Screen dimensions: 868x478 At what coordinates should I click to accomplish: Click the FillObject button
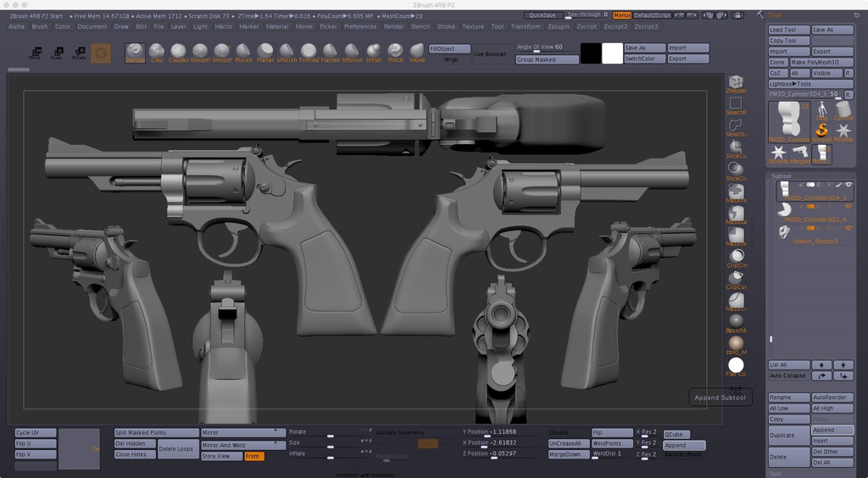(x=449, y=48)
